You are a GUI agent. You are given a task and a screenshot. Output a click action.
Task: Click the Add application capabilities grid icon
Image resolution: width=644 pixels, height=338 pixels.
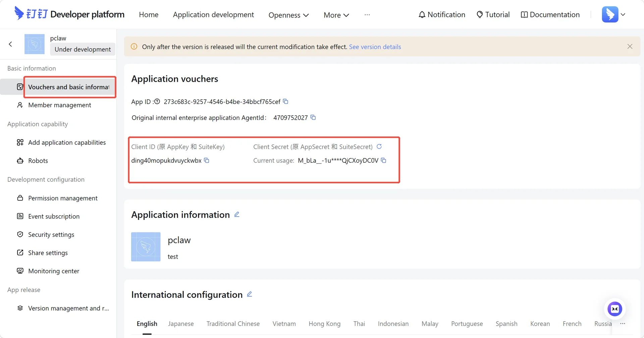[x=20, y=143]
